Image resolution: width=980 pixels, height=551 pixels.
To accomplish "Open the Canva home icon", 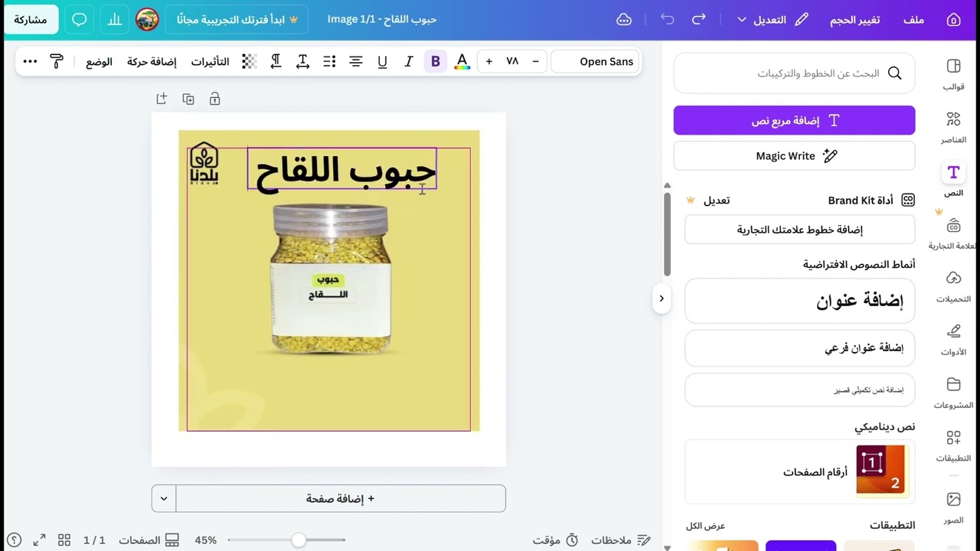I will [953, 20].
